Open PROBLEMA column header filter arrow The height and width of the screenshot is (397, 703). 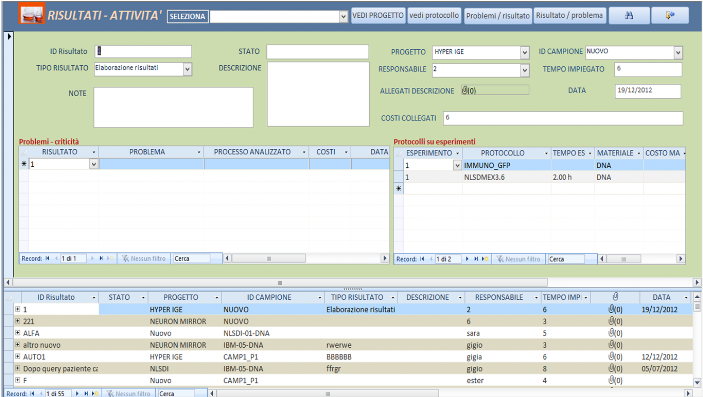click(199, 152)
